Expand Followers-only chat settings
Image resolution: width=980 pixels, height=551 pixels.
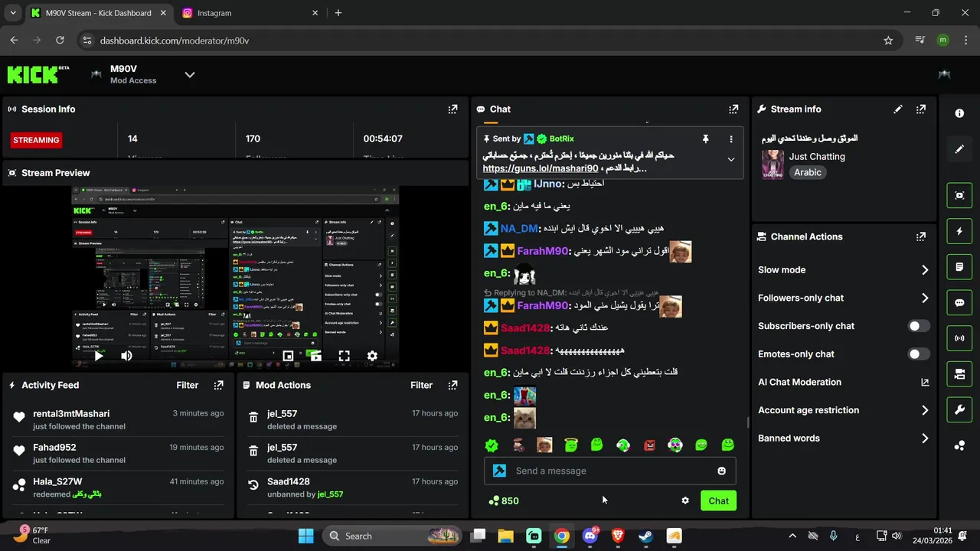coord(925,298)
